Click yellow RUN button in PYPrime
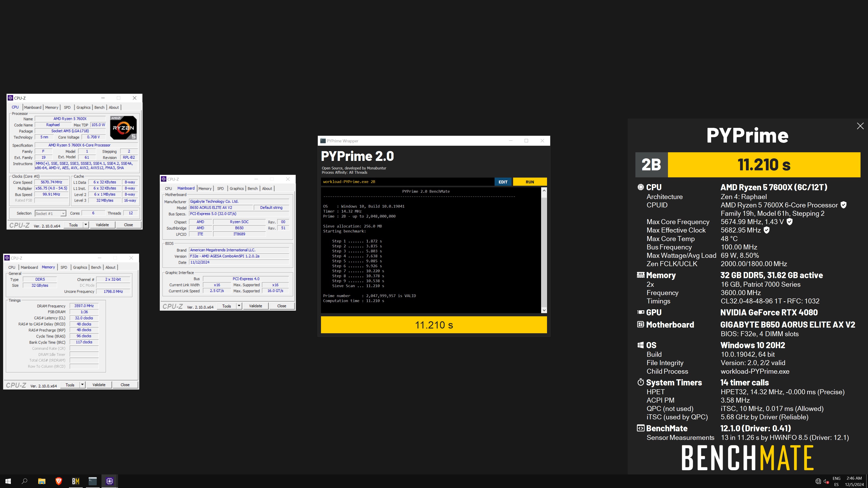 530,182
